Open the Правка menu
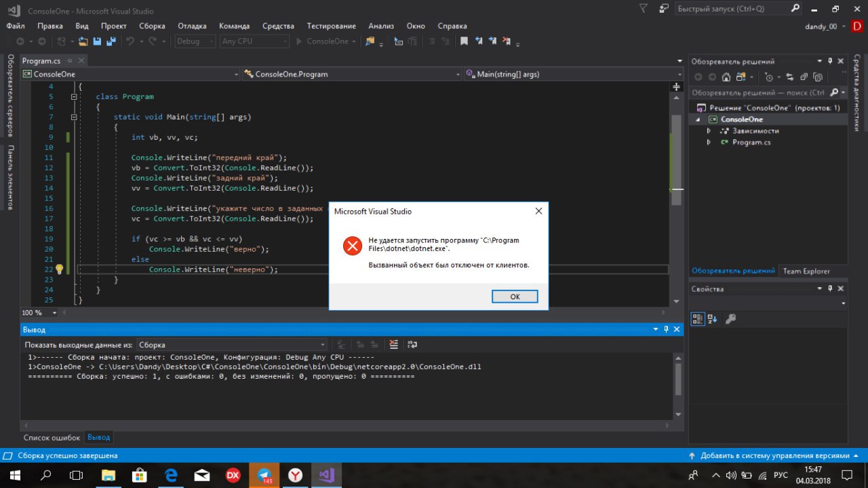The width and height of the screenshot is (868, 488). (x=50, y=26)
